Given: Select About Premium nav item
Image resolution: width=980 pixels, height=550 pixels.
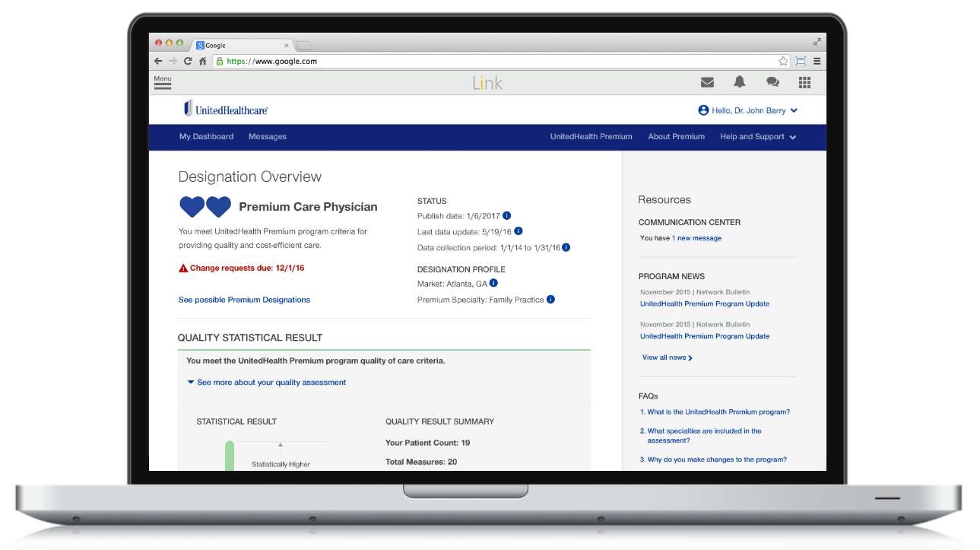Looking at the screenshot, I should click(677, 137).
